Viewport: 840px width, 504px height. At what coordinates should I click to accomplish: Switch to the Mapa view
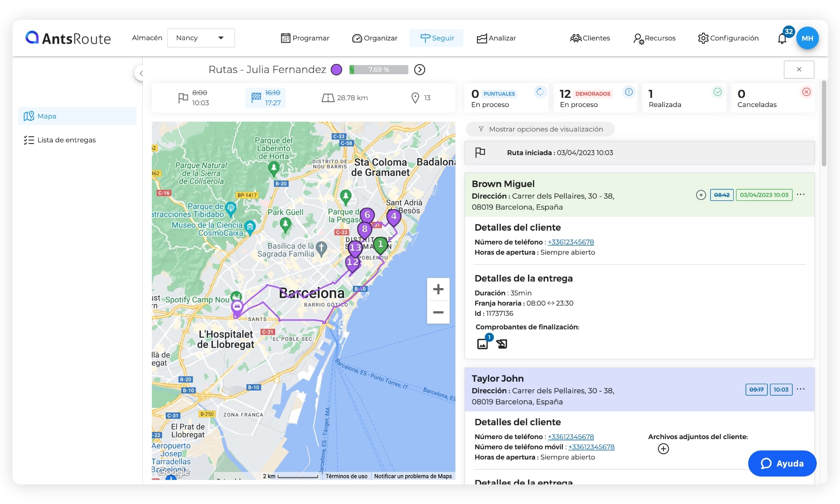(47, 116)
